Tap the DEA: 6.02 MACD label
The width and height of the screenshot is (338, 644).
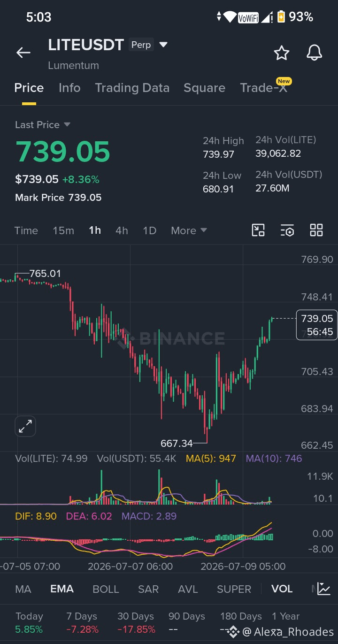tap(89, 516)
